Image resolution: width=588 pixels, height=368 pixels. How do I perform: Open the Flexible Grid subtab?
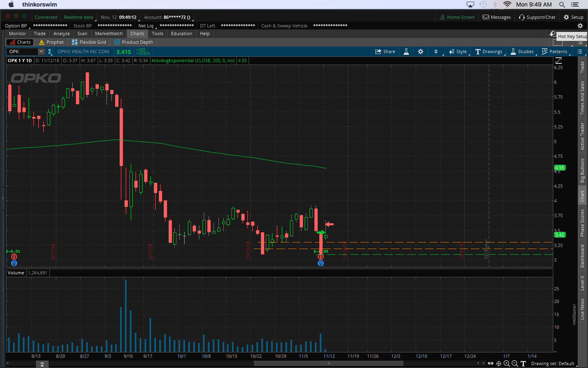click(89, 42)
